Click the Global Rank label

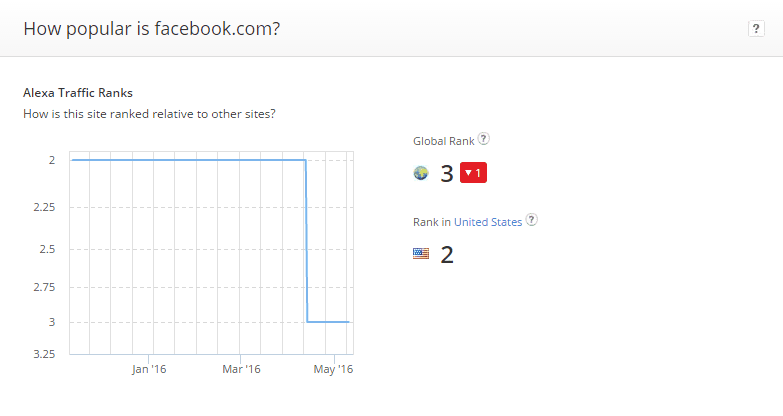443,141
